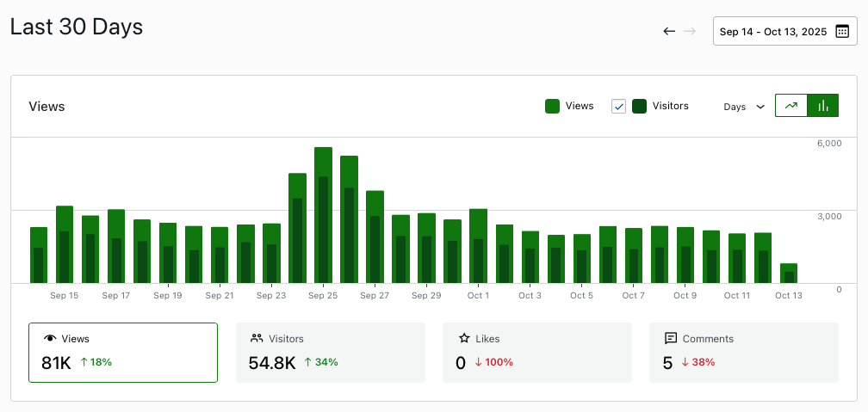Select the Views stat tab
868x412 pixels.
pos(123,352)
